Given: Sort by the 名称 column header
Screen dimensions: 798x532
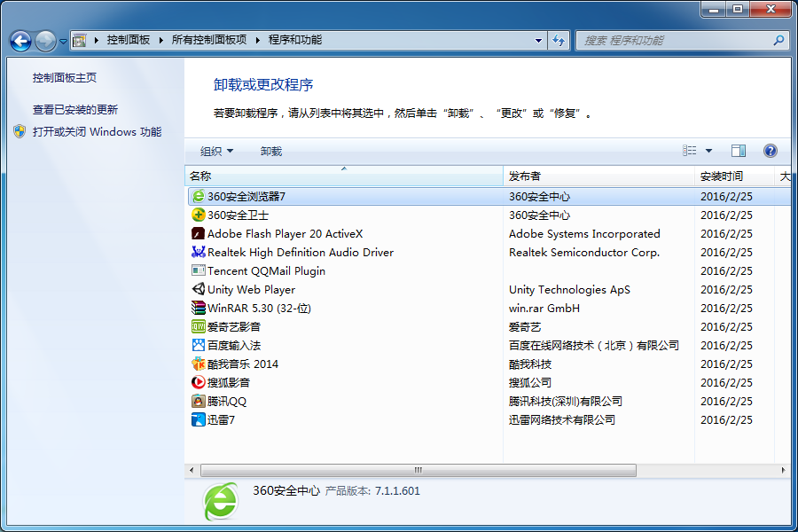Looking at the screenshot, I should point(344,176).
